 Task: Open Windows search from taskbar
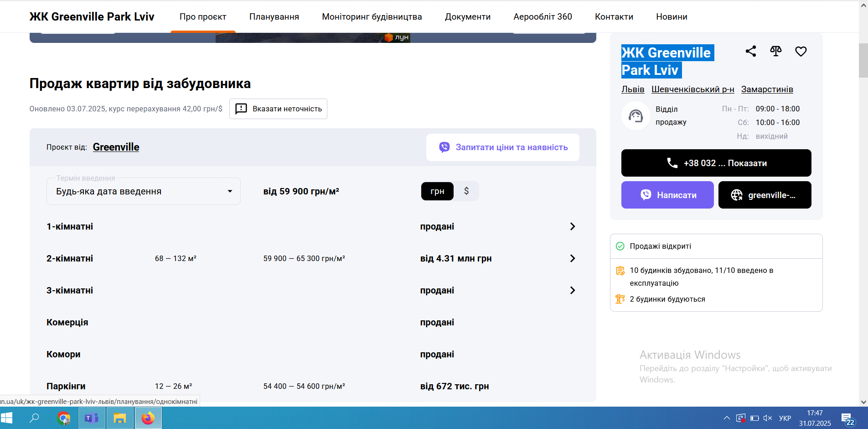(x=34, y=418)
